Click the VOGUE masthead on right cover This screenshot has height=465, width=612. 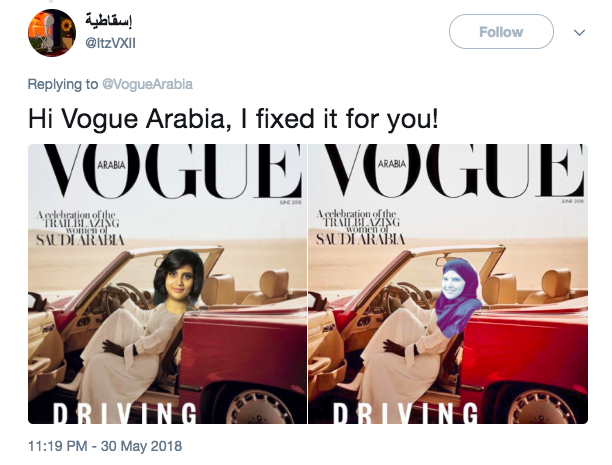(452, 171)
